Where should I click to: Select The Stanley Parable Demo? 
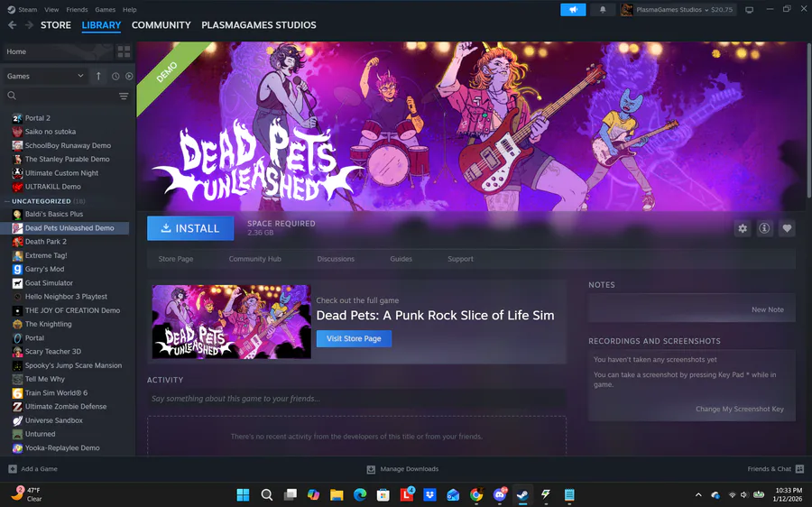coord(68,159)
